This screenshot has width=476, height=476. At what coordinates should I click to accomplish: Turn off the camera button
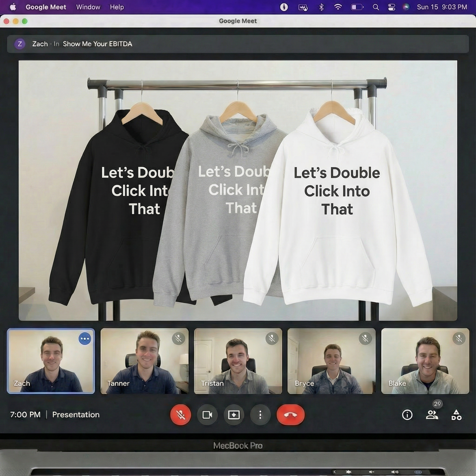[207, 415]
